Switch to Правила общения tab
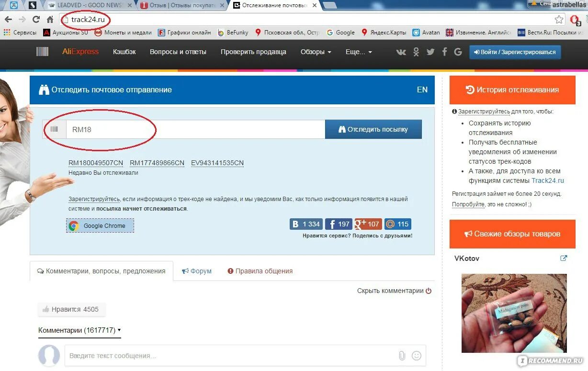Viewport: 588px width, 371px height. (x=260, y=271)
